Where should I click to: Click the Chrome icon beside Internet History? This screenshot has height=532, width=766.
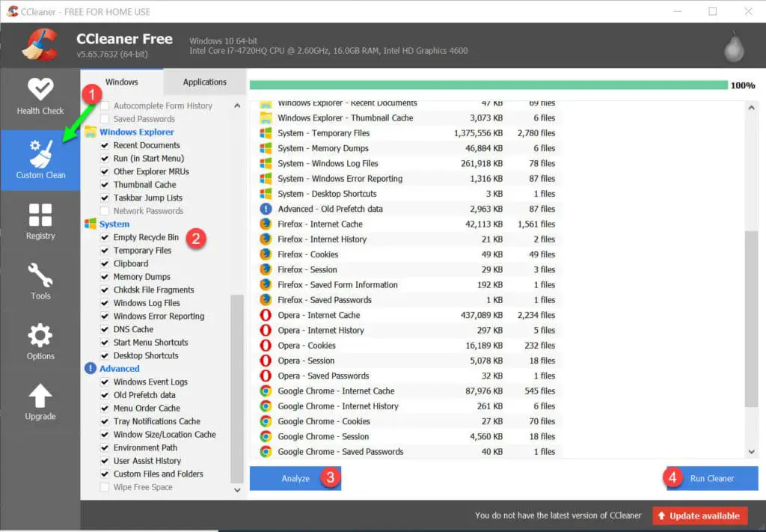(x=266, y=406)
